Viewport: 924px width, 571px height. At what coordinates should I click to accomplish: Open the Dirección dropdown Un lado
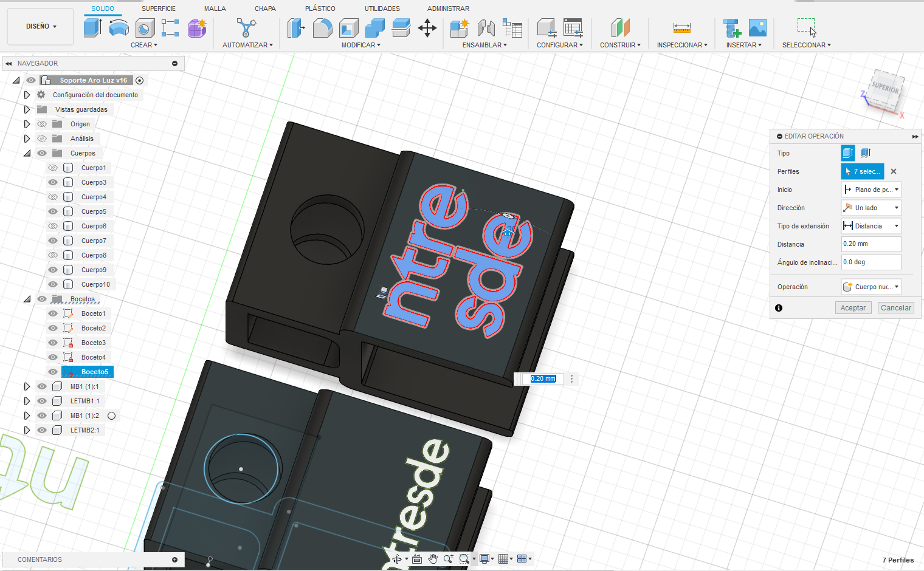tap(871, 208)
